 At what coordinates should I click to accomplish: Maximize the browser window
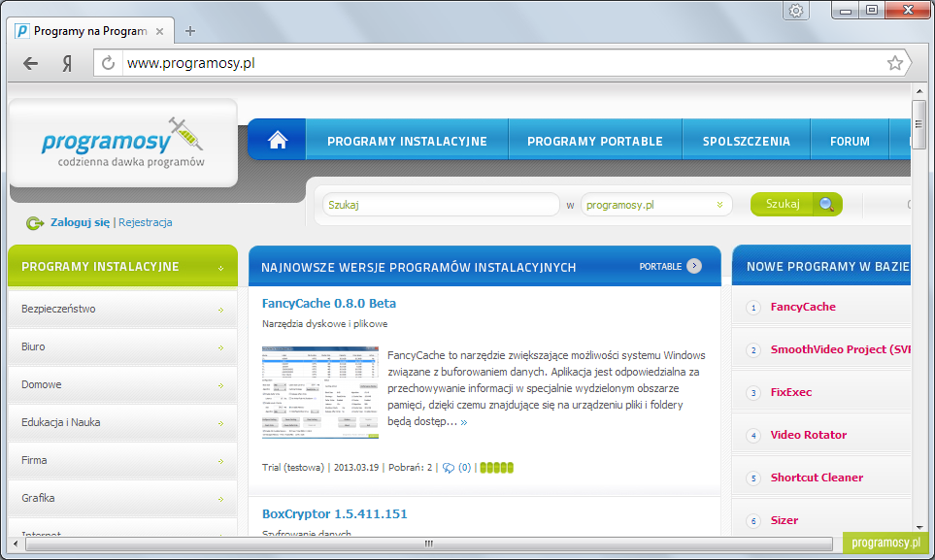pos(871,11)
